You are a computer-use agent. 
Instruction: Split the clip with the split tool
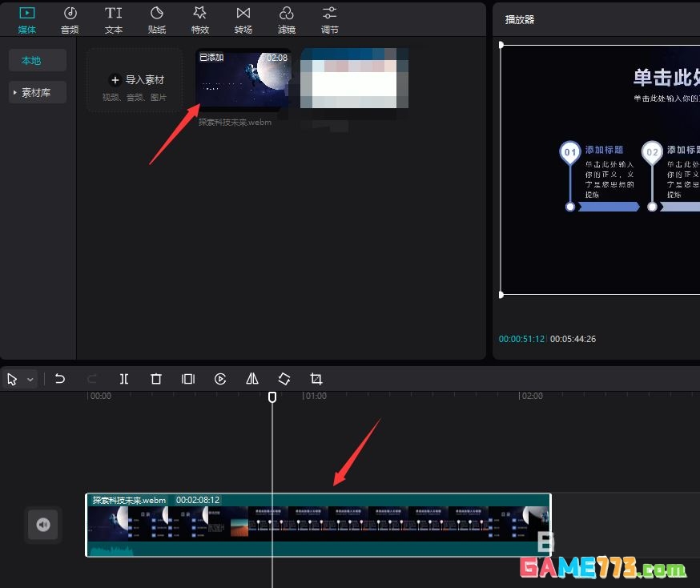(124, 379)
